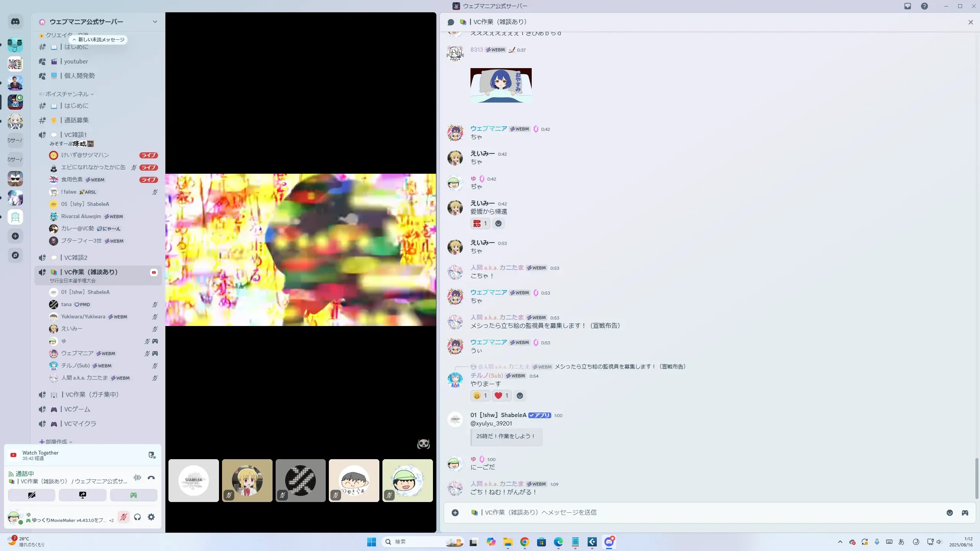Open the inbox icon in title bar
980x551 pixels.
click(x=908, y=6)
